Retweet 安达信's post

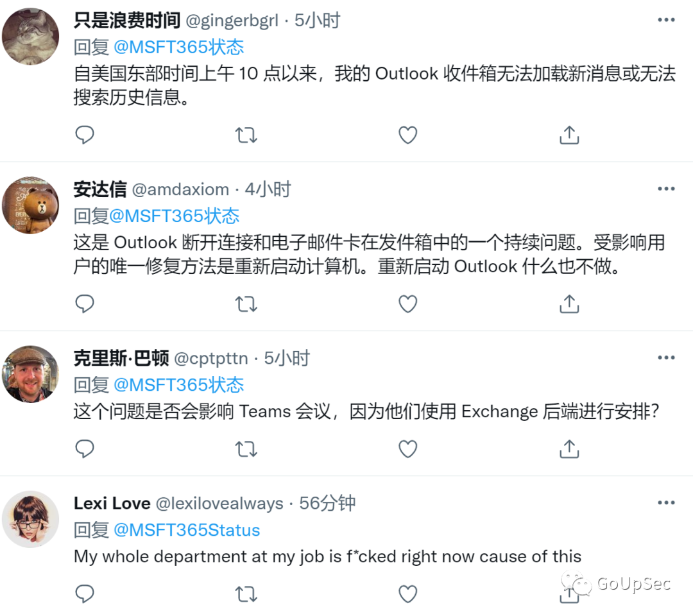click(x=246, y=304)
